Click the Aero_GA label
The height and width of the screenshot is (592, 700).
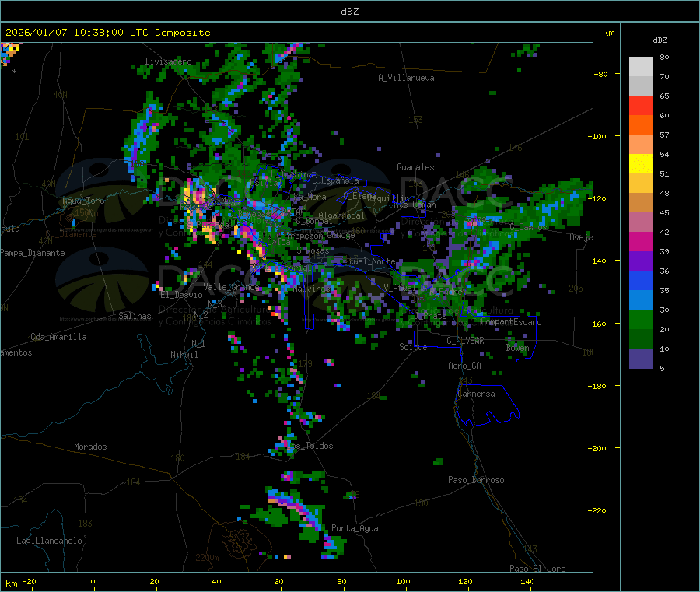465,366
